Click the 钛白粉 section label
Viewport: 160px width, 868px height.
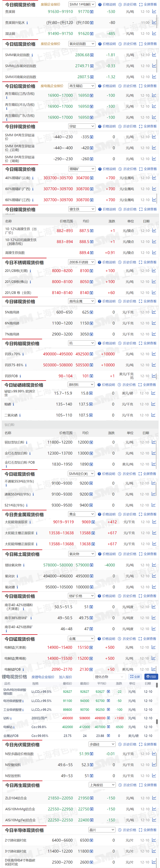pos(9,425)
